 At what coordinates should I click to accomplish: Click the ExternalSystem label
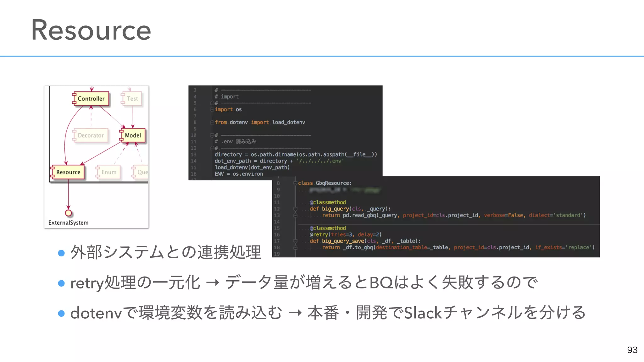68,222
